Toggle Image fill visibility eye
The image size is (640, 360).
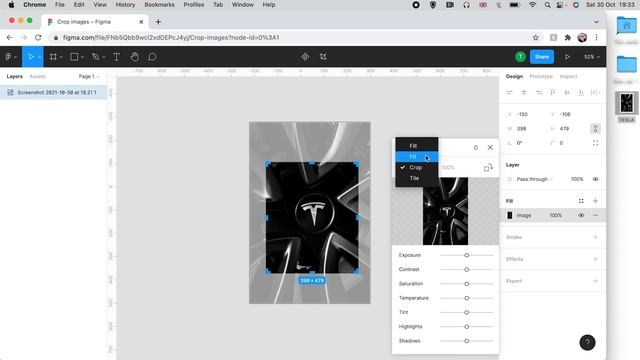(x=581, y=215)
